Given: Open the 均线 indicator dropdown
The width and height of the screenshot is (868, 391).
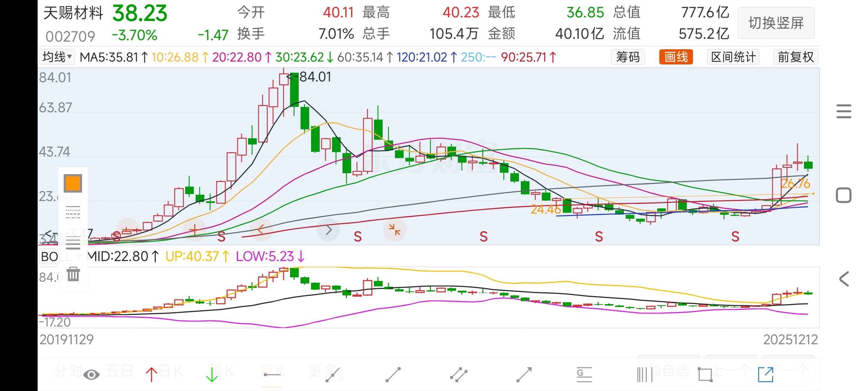Looking at the screenshot, I should (x=57, y=57).
